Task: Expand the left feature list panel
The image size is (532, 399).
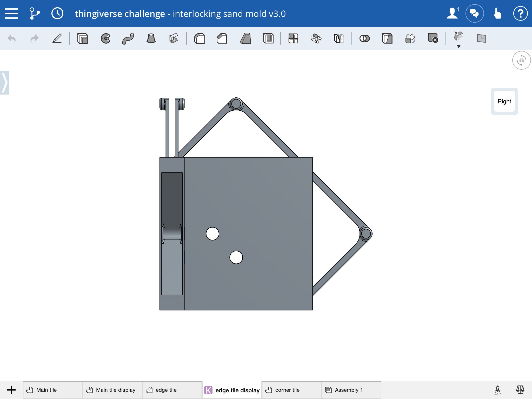Action: click(x=5, y=83)
